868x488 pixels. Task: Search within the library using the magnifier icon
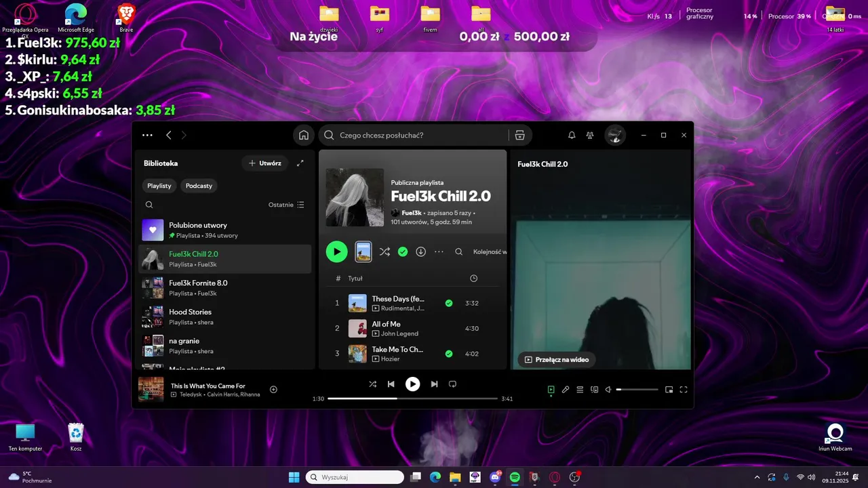[149, 205]
